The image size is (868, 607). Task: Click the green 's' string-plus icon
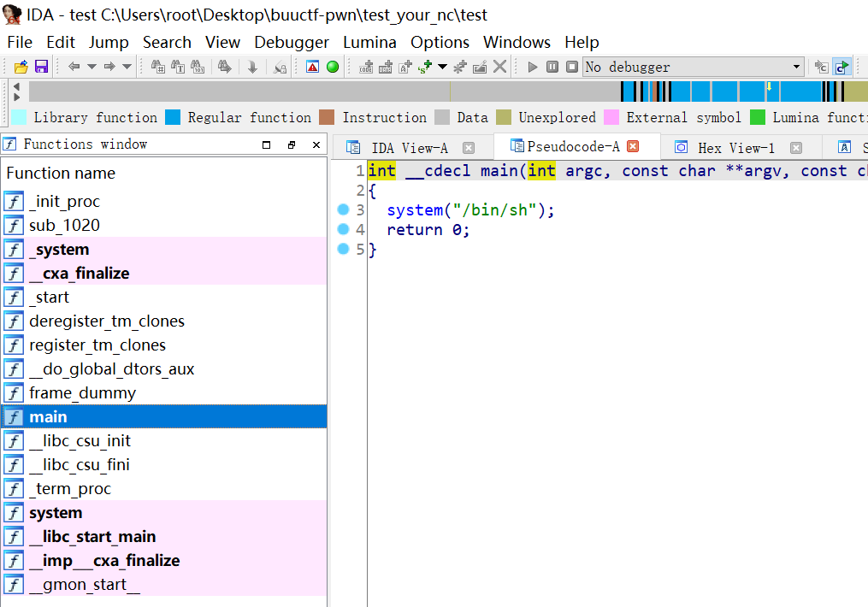click(x=425, y=67)
